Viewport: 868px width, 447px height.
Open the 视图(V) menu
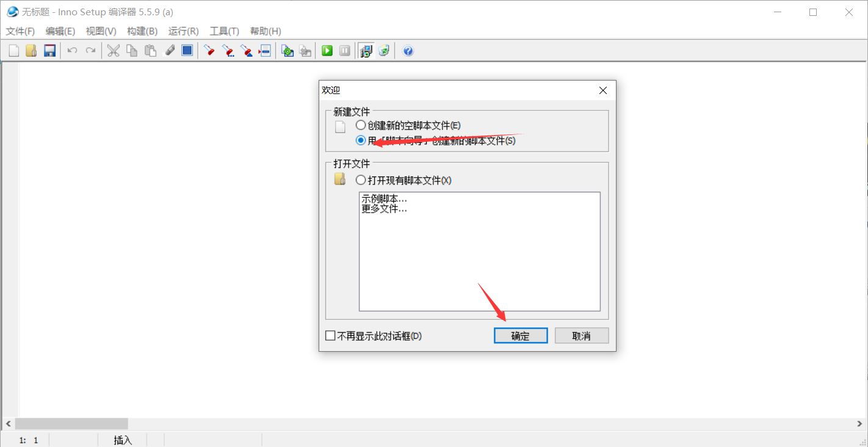(101, 31)
